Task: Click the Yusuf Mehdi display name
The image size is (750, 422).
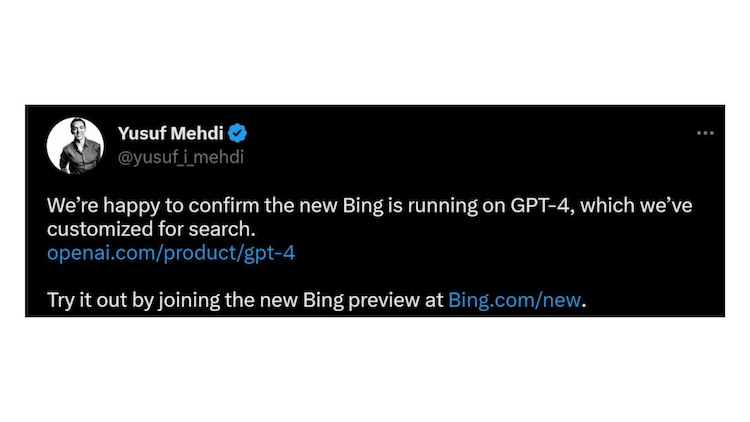Action: [172, 133]
